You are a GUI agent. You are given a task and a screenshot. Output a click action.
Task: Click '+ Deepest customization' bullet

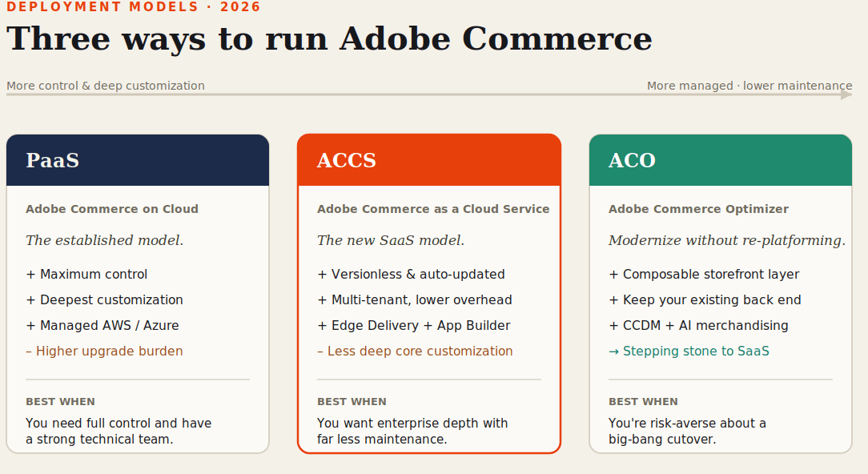coord(105,299)
